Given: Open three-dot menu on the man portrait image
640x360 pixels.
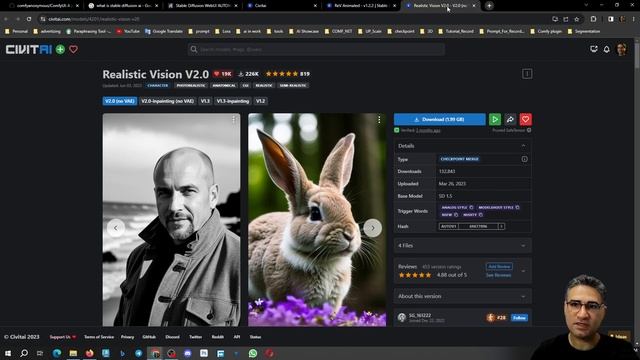Looking at the screenshot, I should [x=234, y=119].
